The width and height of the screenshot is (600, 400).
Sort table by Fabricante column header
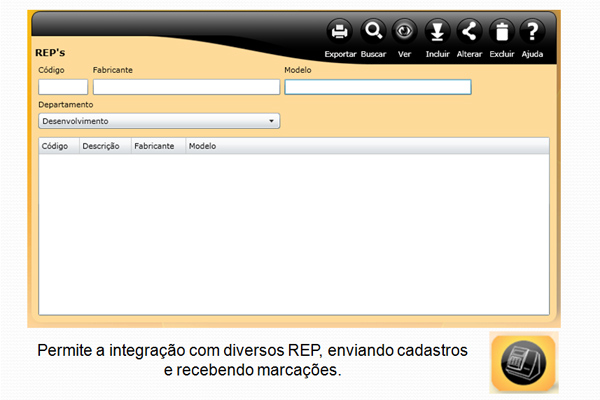click(155, 146)
